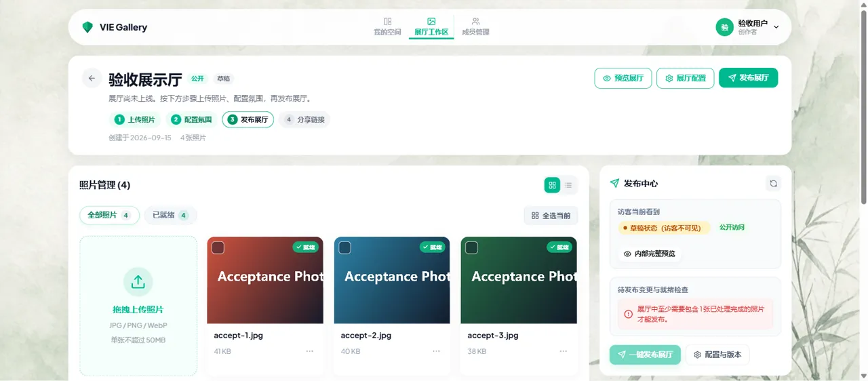Click the red warning icon
The width and height of the screenshot is (868, 381).
628,314
